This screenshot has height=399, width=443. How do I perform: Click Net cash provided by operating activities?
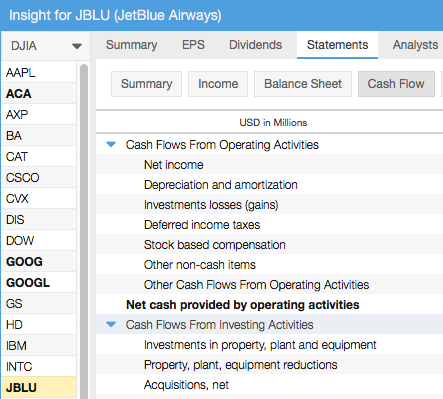[x=269, y=304]
